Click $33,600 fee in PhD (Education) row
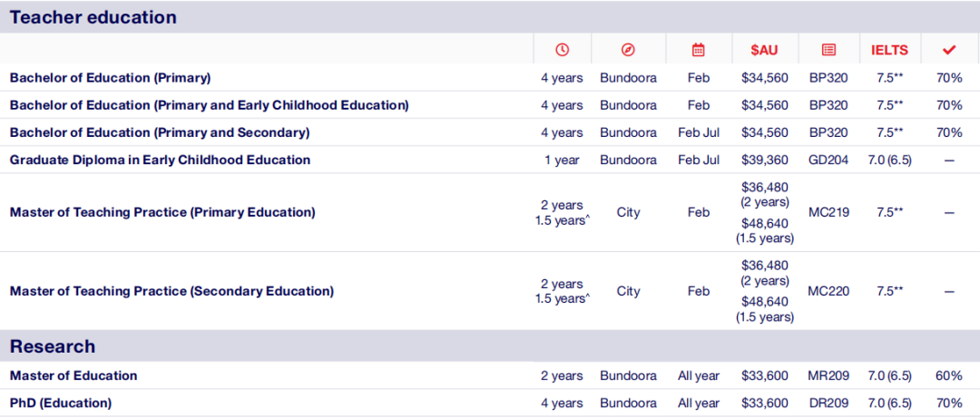 tap(764, 402)
